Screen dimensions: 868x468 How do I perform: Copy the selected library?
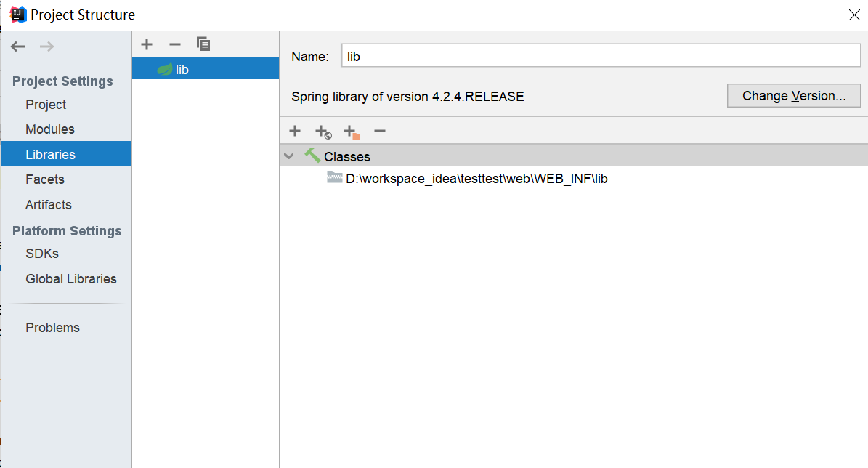tap(203, 44)
